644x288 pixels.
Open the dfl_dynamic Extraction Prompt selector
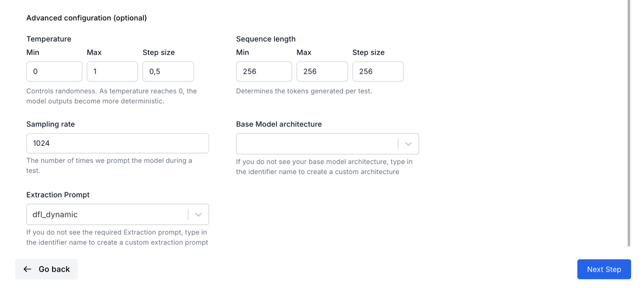point(118,214)
